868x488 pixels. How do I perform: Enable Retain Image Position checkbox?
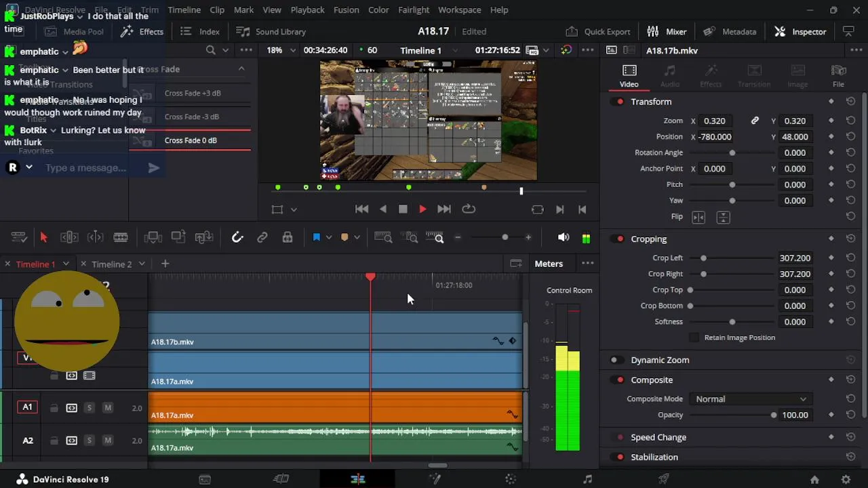694,338
